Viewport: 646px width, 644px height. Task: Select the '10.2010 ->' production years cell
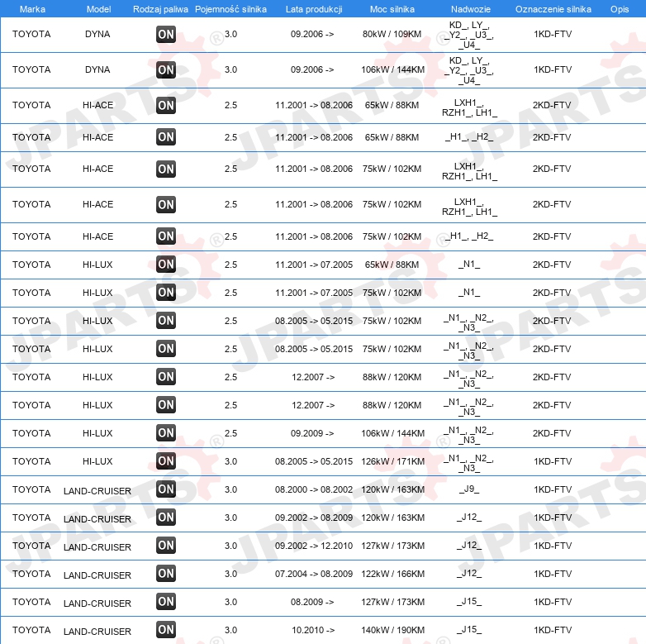click(x=313, y=630)
